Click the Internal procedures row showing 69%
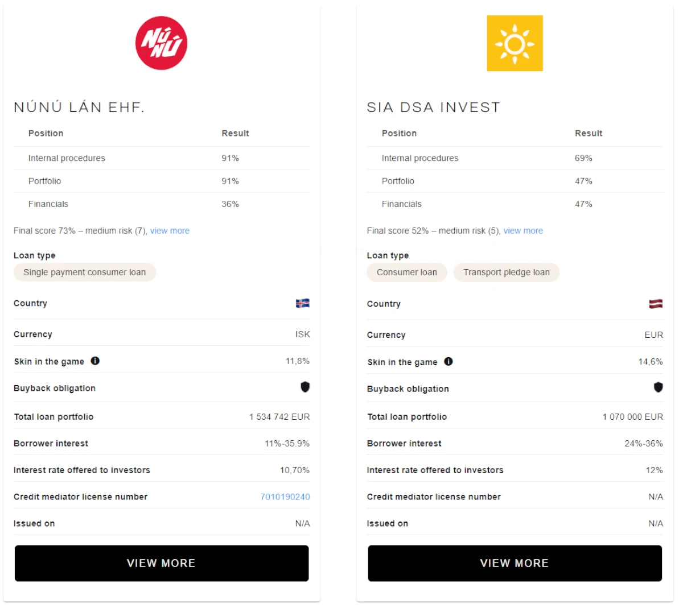 pos(515,158)
